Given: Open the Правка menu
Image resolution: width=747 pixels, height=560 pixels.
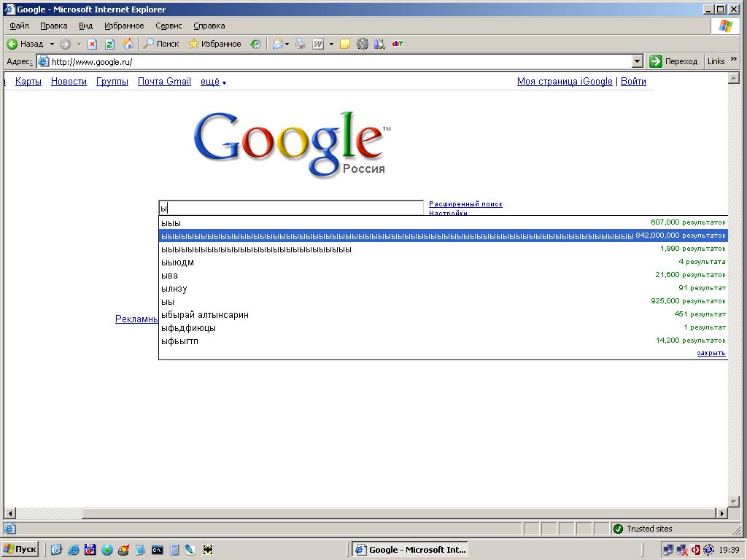Looking at the screenshot, I should (x=53, y=26).
